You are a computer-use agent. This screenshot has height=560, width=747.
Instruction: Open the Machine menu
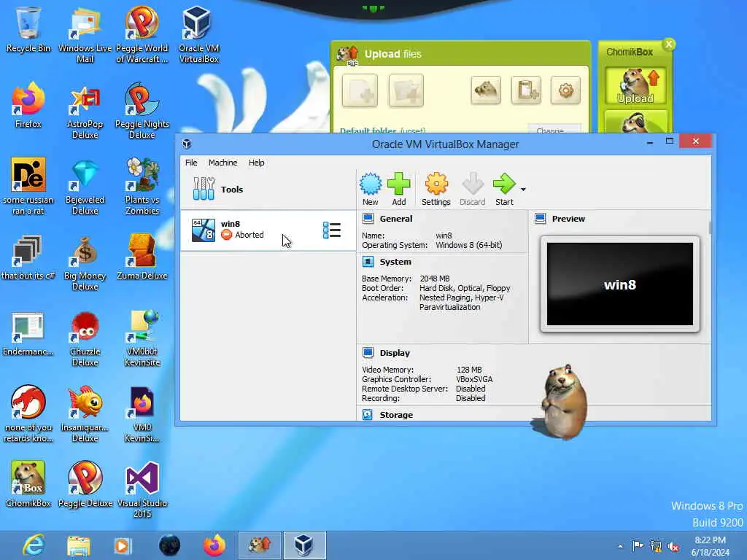pos(222,163)
